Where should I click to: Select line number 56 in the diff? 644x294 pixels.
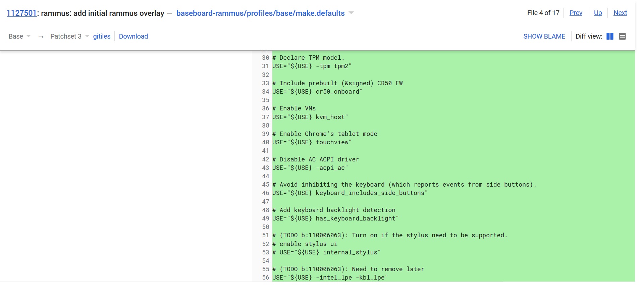pos(266,278)
